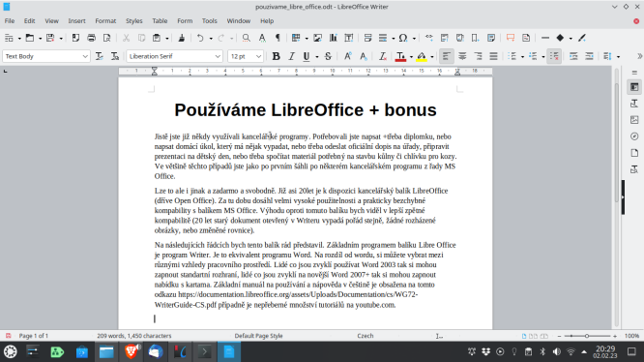Viewport: 644px width, 362px height.
Task: Click the Print icon
Action: click(x=91, y=38)
